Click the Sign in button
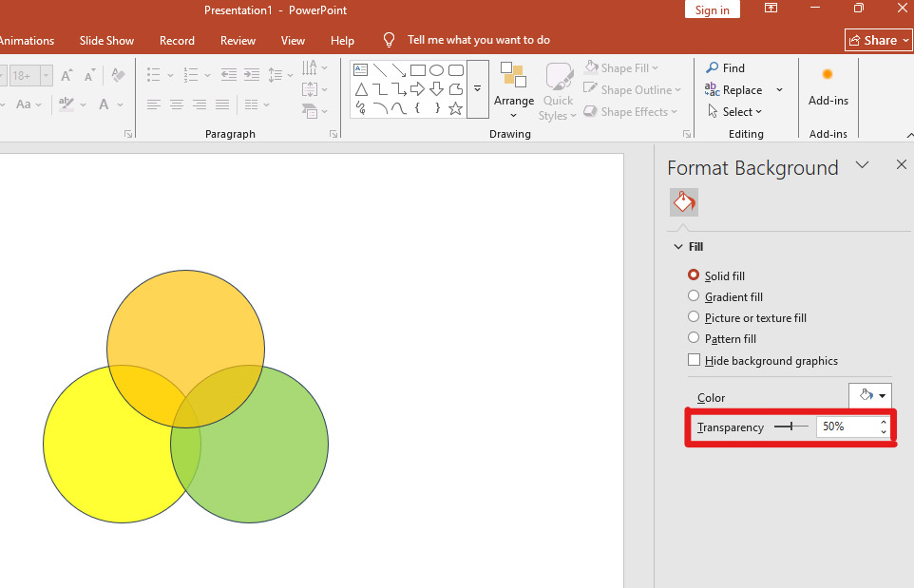The height and width of the screenshot is (588, 914). (x=712, y=10)
